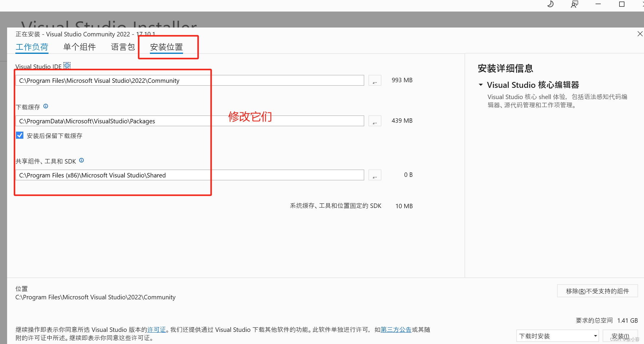Select the 要求的总空间 1.41 GB text
Viewport: 644px width, 344px height.
tap(607, 320)
